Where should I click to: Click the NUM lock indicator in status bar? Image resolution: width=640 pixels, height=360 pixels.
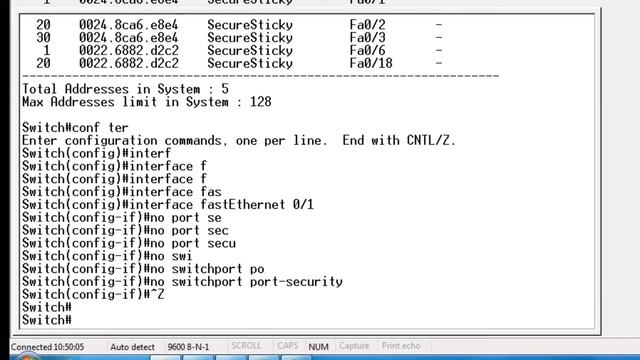[318, 347]
